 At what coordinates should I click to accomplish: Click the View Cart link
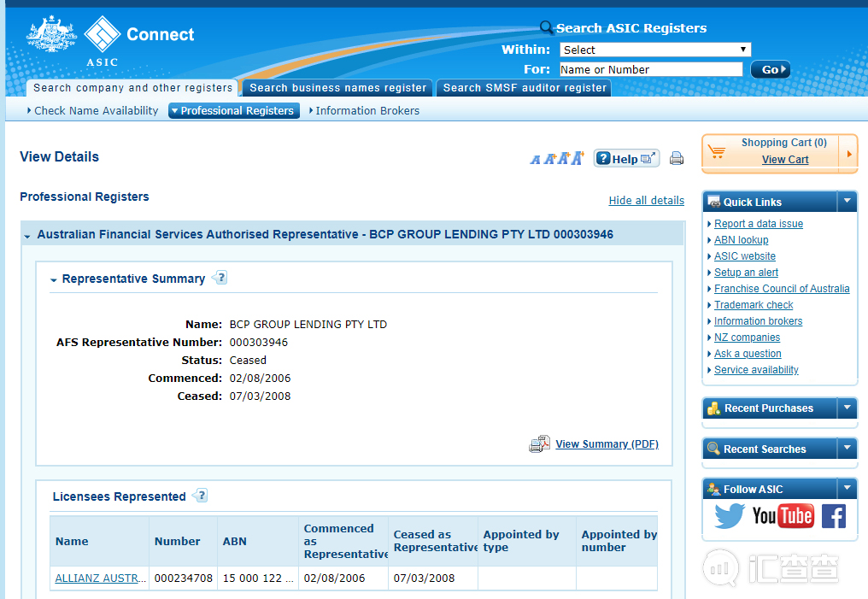tap(785, 160)
